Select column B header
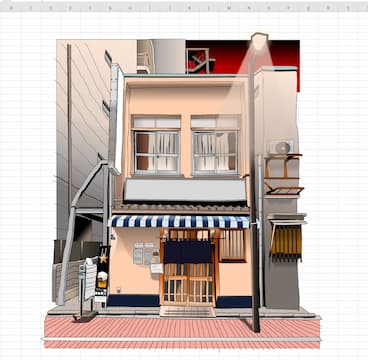The height and width of the screenshot is (360, 368). click(x=11, y=7)
